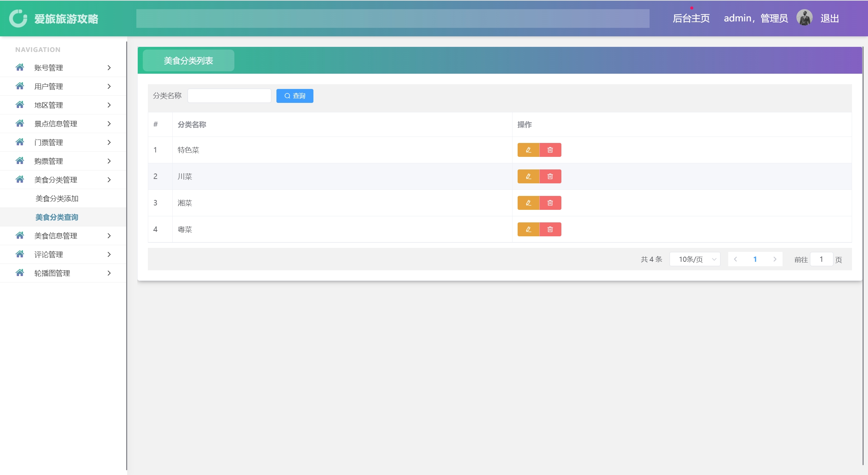Click edit pencil icon for 湘菜 row
Viewport: 868px width, 475px height.
click(x=528, y=203)
